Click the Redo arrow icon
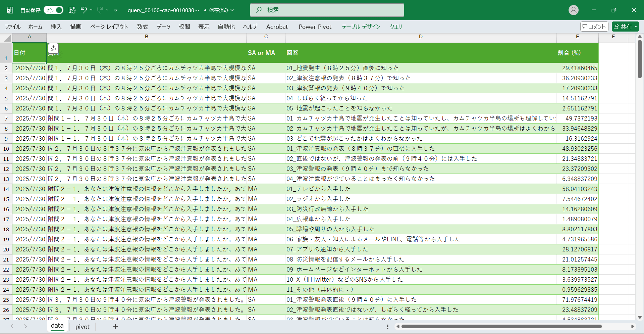 (x=100, y=10)
